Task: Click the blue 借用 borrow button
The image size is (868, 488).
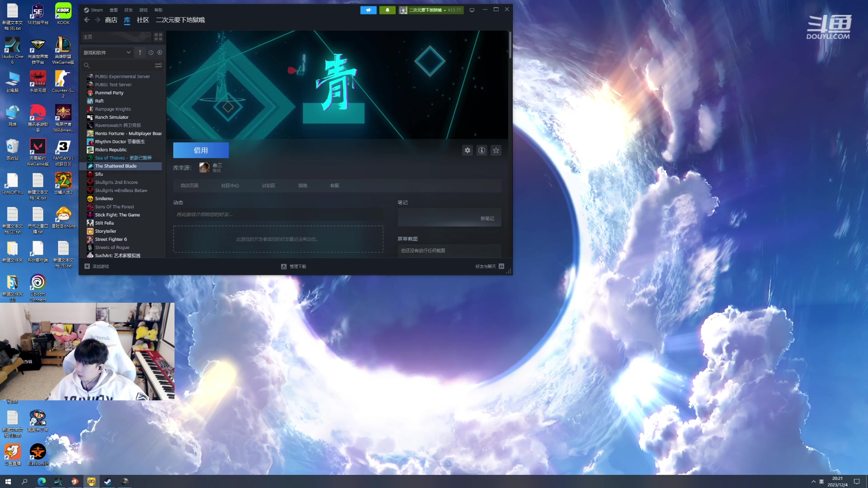Action: (x=201, y=150)
